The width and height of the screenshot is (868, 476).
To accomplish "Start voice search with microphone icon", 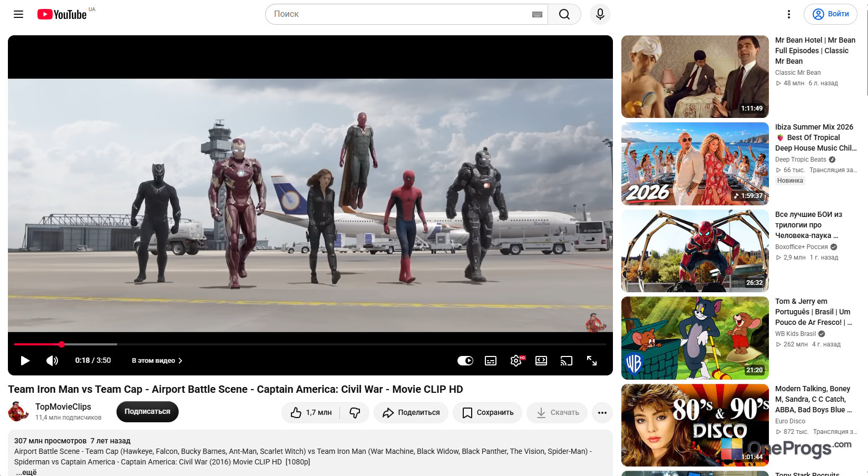I will click(x=600, y=14).
